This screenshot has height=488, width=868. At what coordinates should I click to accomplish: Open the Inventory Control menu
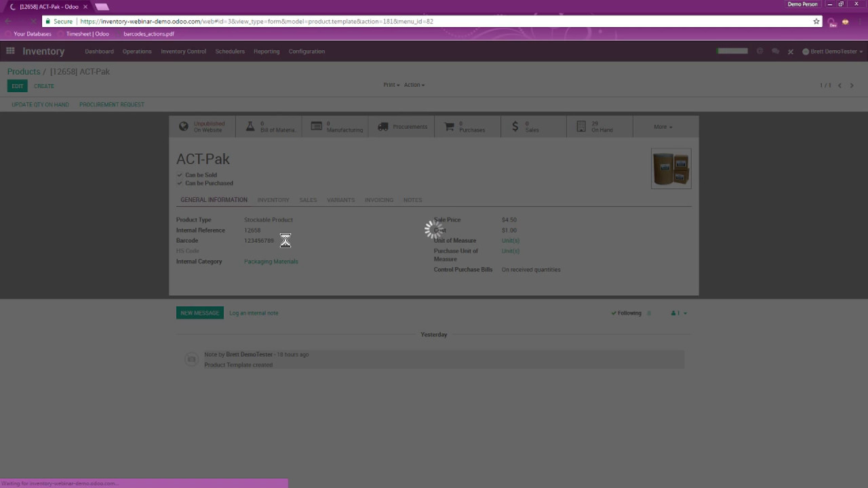(183, 52)
